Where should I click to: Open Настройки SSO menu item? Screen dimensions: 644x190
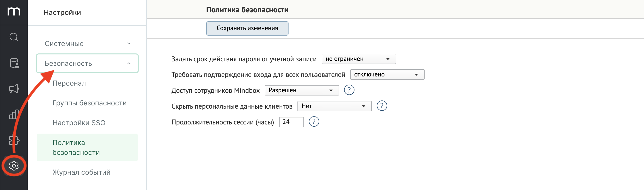(79, 123)
